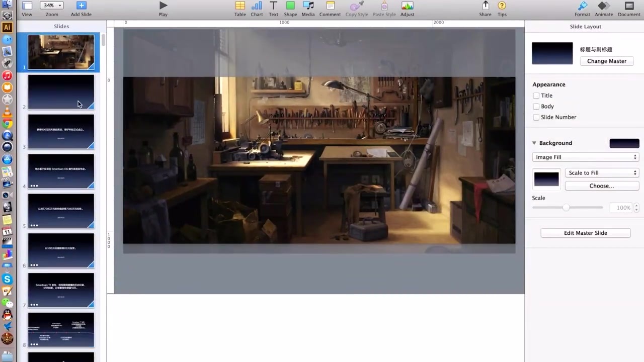Open Skype from the Dock
Image resolution: width=644 pixels, height=362 pixels.
[7, 279]
